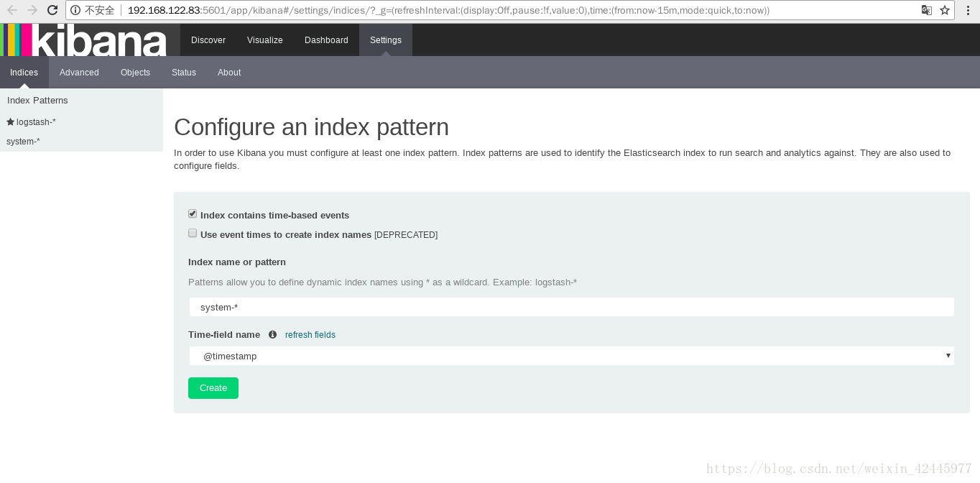The image size is (980, 483).
Task: Open the Time-field name @timestamp dropdown
Action: point(572,356)
